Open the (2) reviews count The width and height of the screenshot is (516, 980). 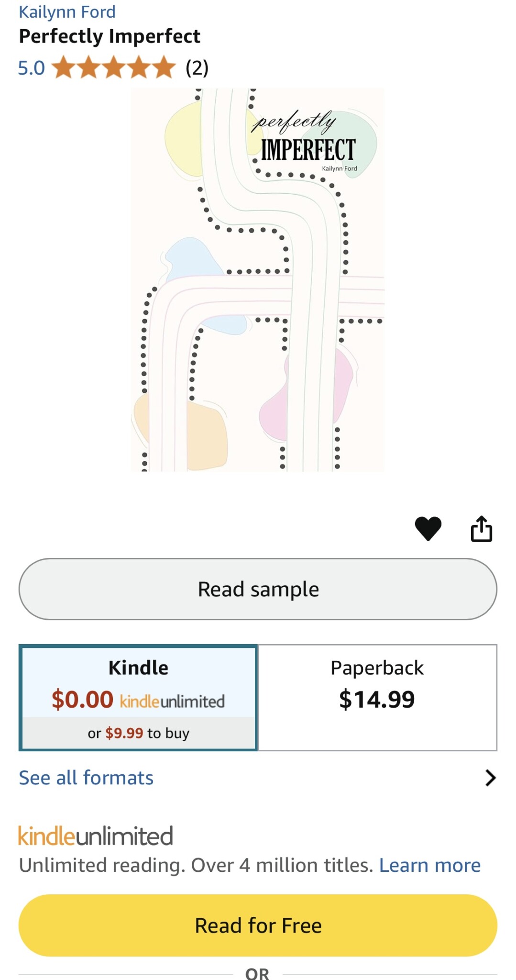point(197,68)
